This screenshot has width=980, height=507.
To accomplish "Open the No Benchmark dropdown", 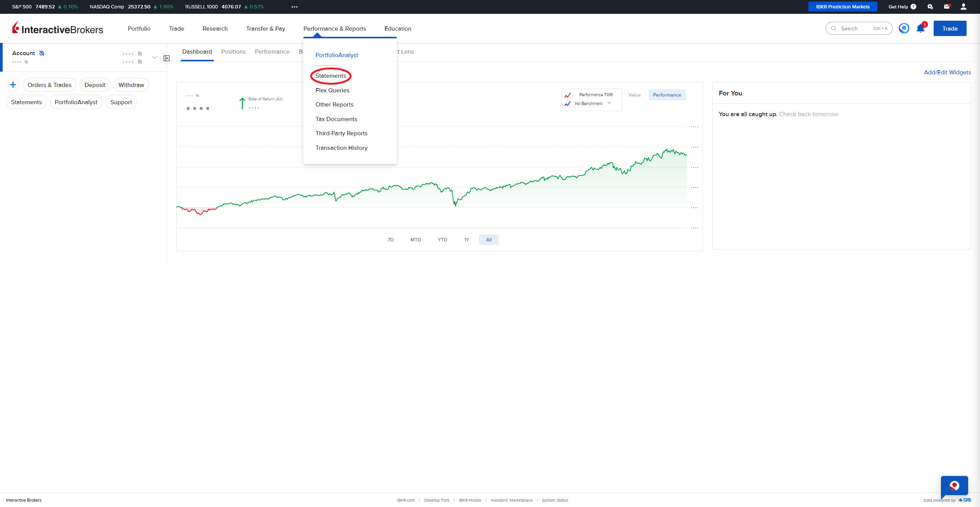I will (592, 103).
